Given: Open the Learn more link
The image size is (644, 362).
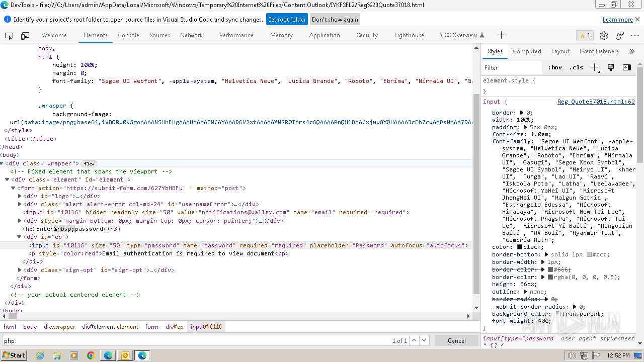Looking at the screenshot, I should point(617,20).
